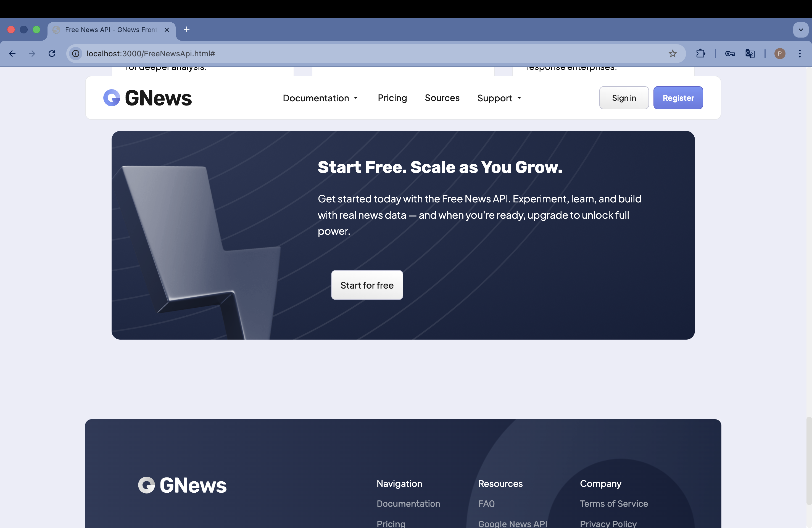Select the Sources navigation item
The image size is (812, 528).
pyautogui.click(x=442, y=98)
